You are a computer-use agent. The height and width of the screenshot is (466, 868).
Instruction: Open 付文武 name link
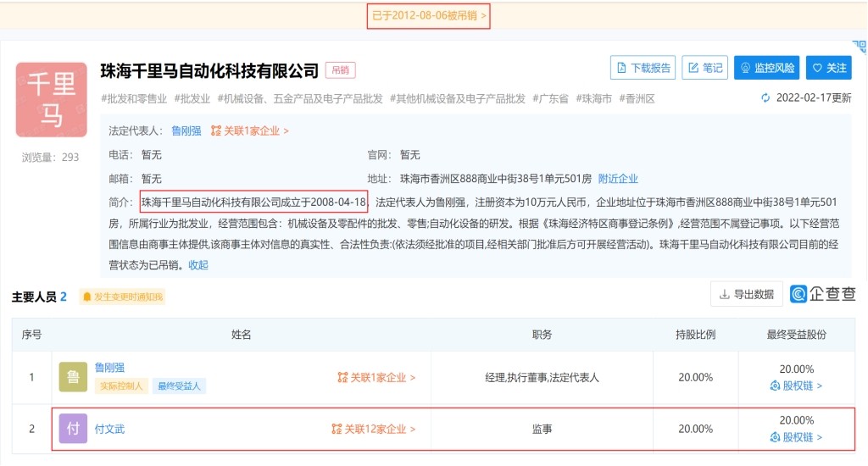109,429
